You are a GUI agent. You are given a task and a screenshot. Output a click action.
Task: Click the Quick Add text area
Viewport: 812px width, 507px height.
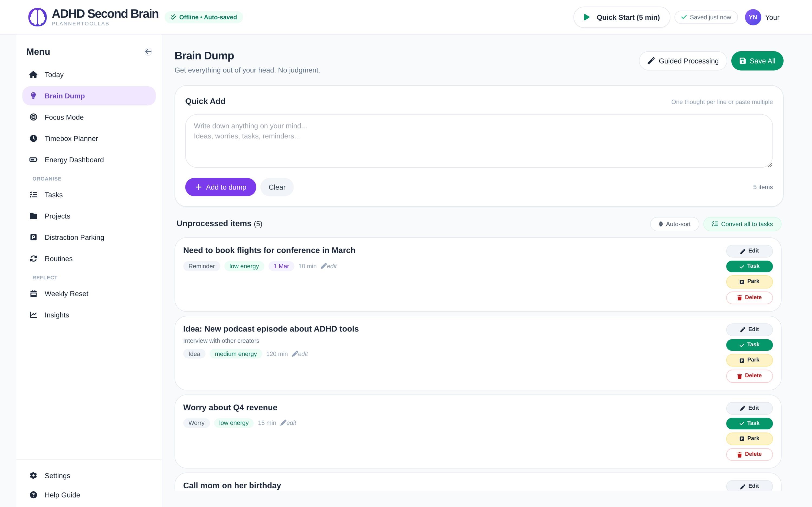coord(479,141)
